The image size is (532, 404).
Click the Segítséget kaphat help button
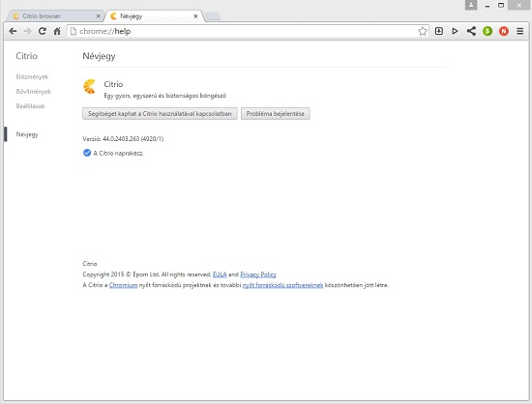tap(160, 113)
